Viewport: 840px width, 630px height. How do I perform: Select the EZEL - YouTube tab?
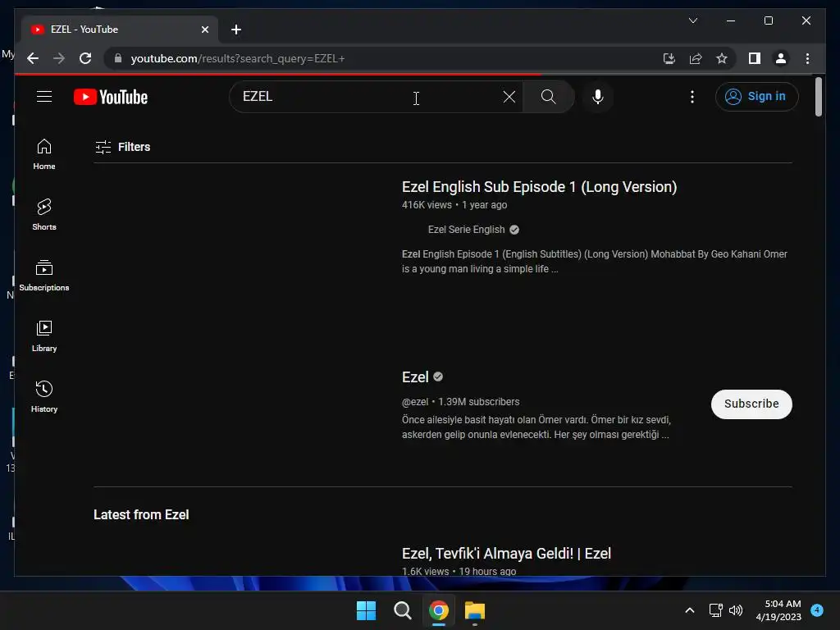(120, 30)
